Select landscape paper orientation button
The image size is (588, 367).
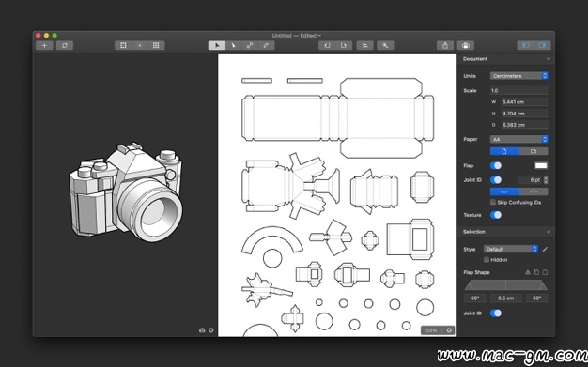click(x=534, y=151)
